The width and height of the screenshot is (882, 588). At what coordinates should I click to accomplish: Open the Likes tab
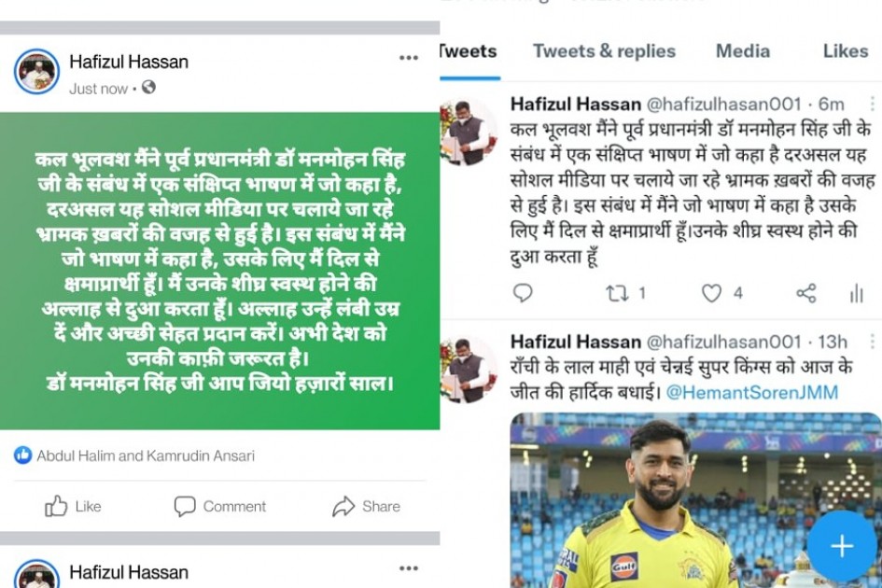[x=846, y=50]
